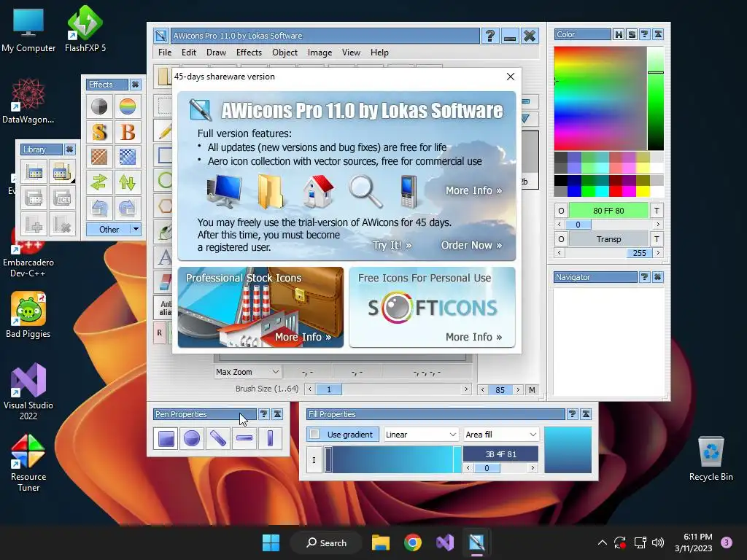Enable the Use gradient checkbox

click(x=314, y=435)
